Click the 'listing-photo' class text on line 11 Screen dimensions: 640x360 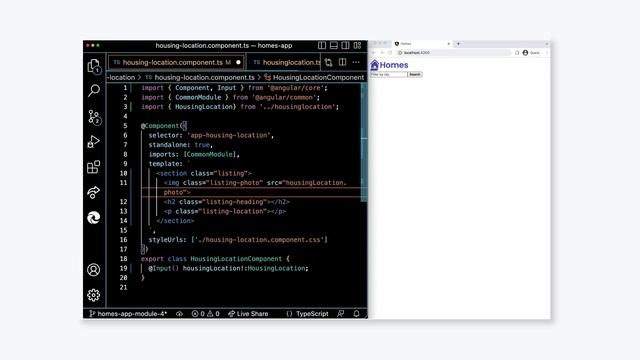(234, 182)
